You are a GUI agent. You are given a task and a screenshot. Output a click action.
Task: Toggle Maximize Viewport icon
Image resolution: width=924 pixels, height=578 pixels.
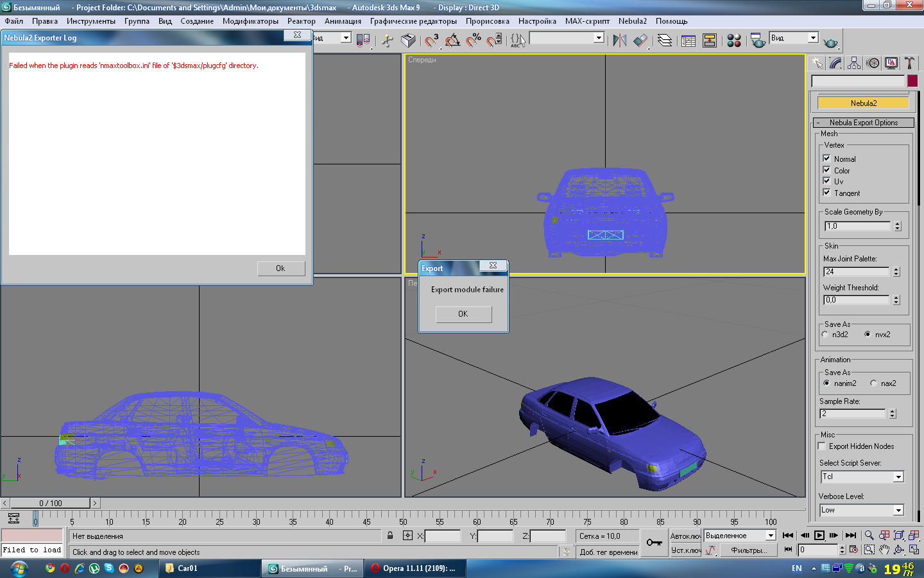(914, 550)
